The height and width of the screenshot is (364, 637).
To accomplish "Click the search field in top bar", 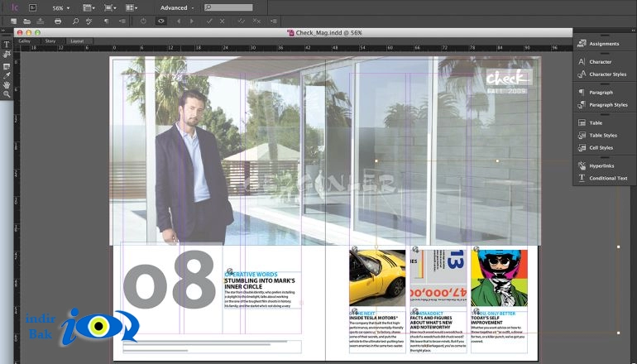I will pyautogui.click(x=228, y=7).
